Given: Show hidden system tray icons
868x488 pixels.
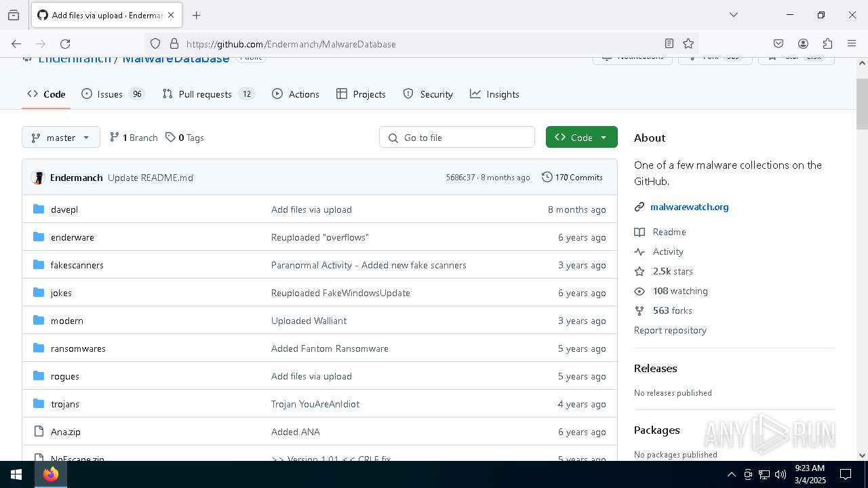Looking at the screenshot, I should click(x=731, y=474).
